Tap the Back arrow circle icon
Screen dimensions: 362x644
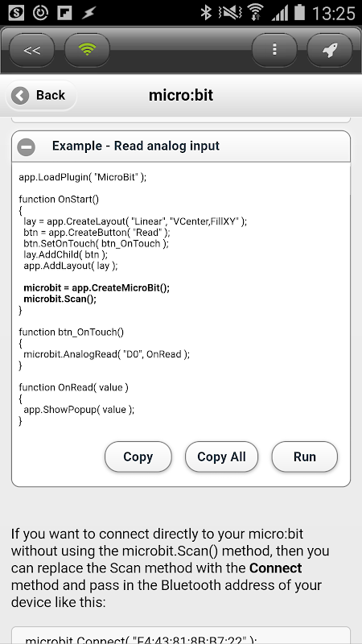click(20, 96)
